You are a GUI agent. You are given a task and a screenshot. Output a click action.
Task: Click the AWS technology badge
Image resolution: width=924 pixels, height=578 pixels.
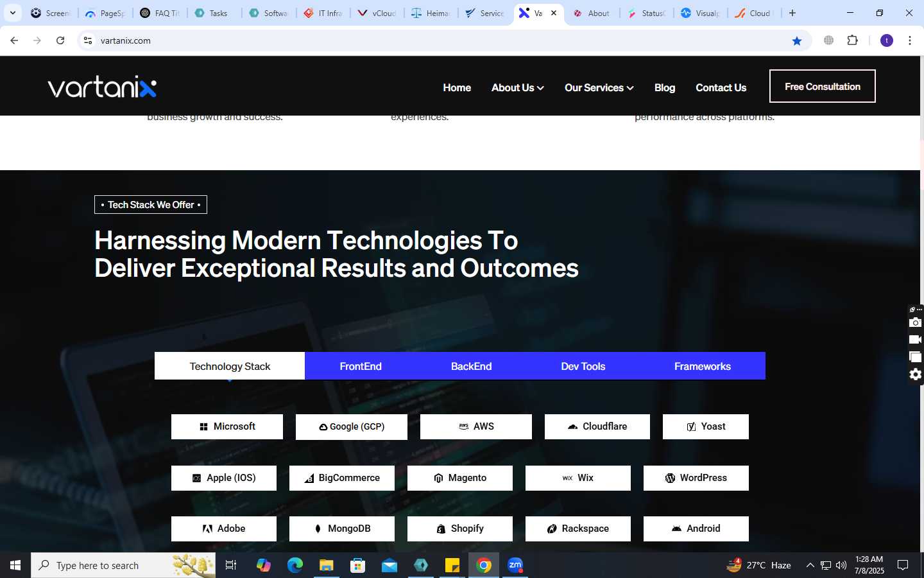pyautogui.click(x=476, y=426)
